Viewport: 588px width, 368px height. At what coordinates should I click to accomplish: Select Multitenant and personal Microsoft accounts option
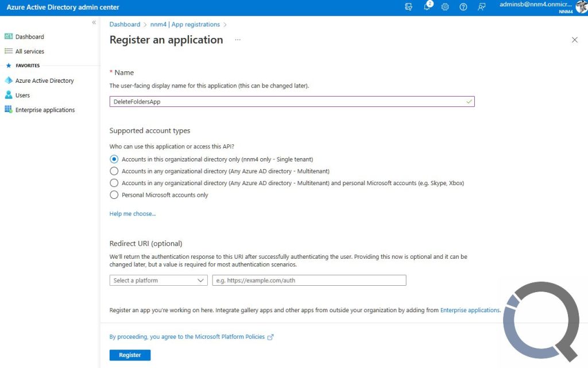point(114,183)
